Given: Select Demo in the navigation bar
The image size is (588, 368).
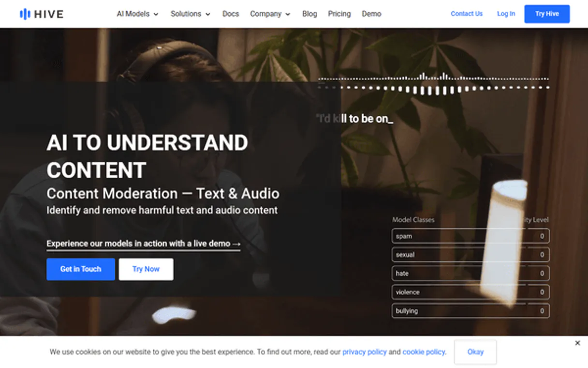Looking at the screenshot, I should pyautogui.click(x=371, y=14).
